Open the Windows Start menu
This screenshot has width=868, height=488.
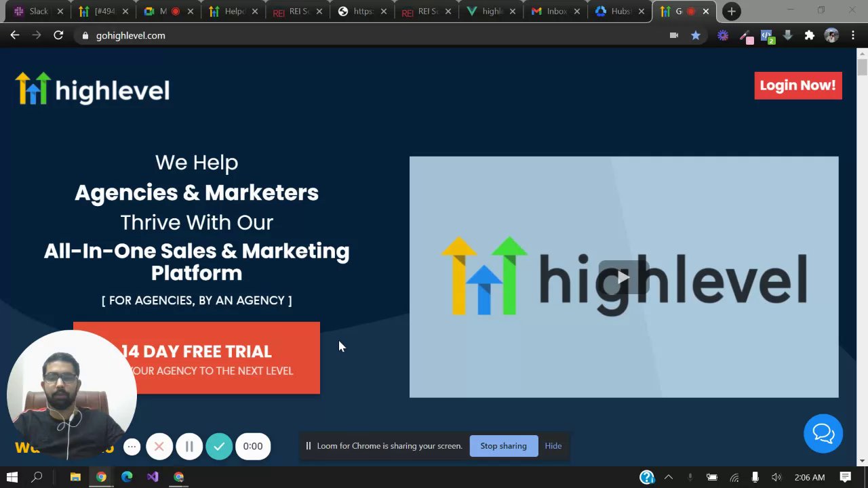pyautogui.click(x=12, y=477)
